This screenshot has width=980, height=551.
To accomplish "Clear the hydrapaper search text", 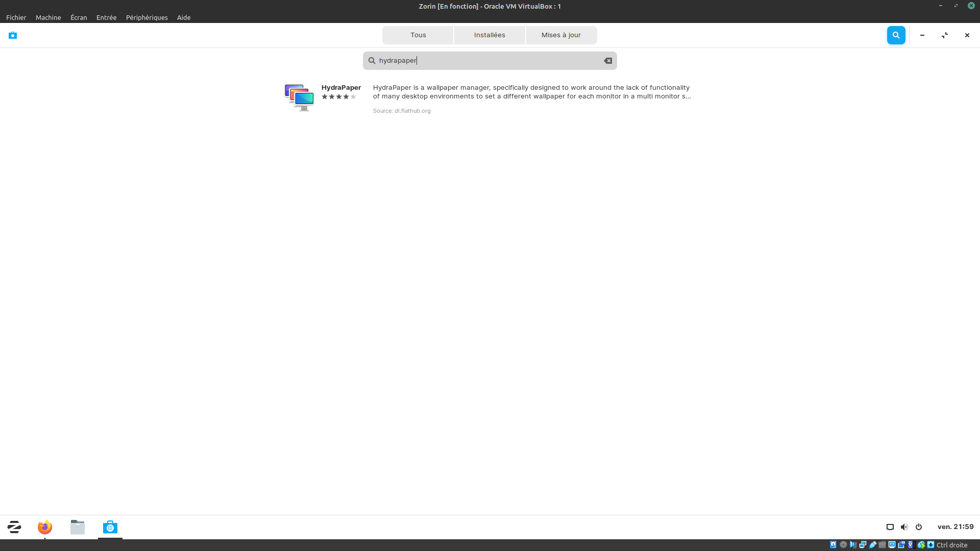I will 608,61.
